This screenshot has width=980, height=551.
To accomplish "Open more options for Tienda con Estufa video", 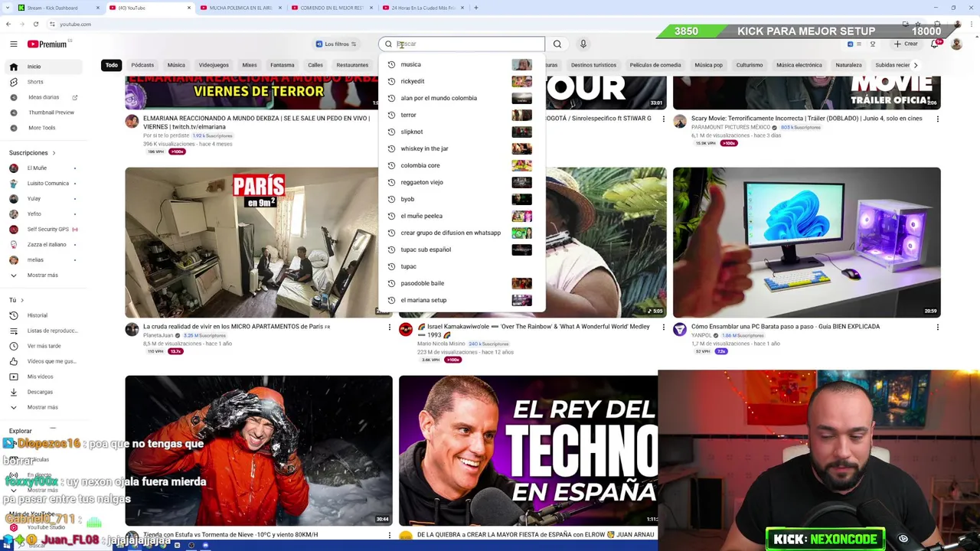I will pyautogui.click(x=389, y=535).
